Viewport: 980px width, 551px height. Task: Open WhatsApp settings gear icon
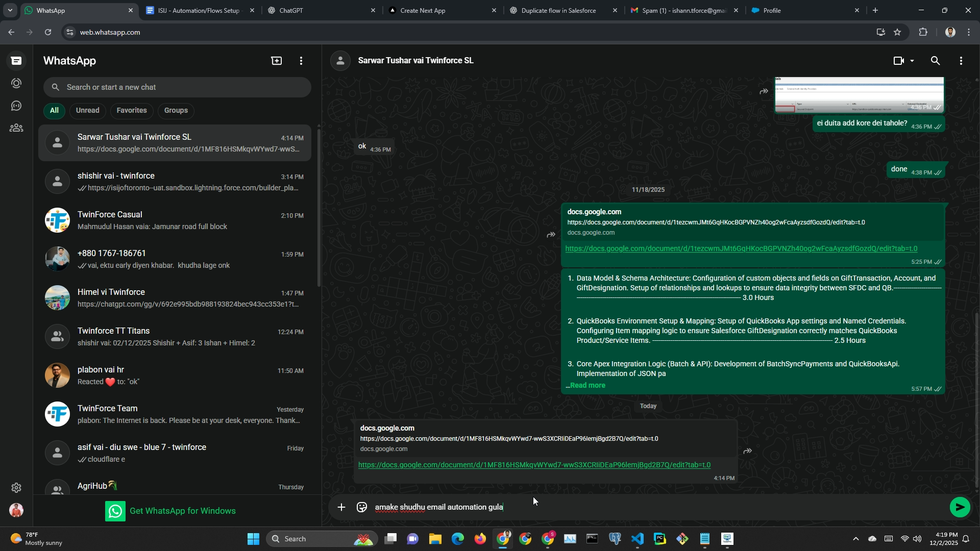point(16,488)
